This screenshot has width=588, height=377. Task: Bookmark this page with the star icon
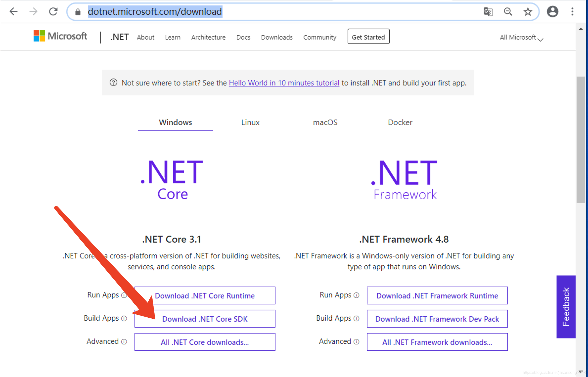click(528, 11)
